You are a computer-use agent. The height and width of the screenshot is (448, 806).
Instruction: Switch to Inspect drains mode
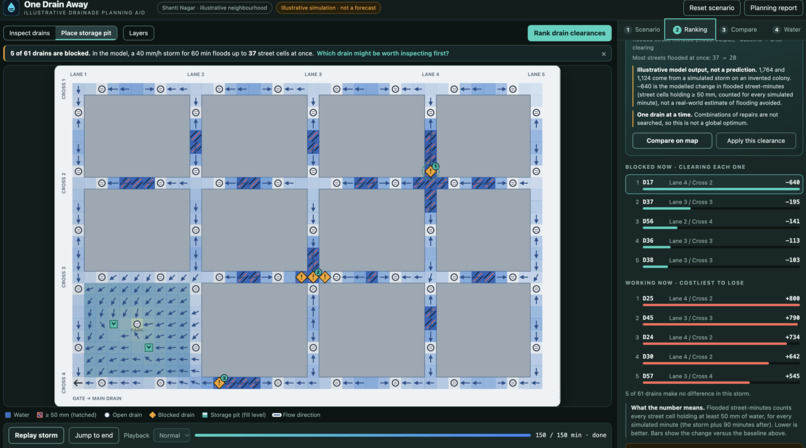click(29, 33)
